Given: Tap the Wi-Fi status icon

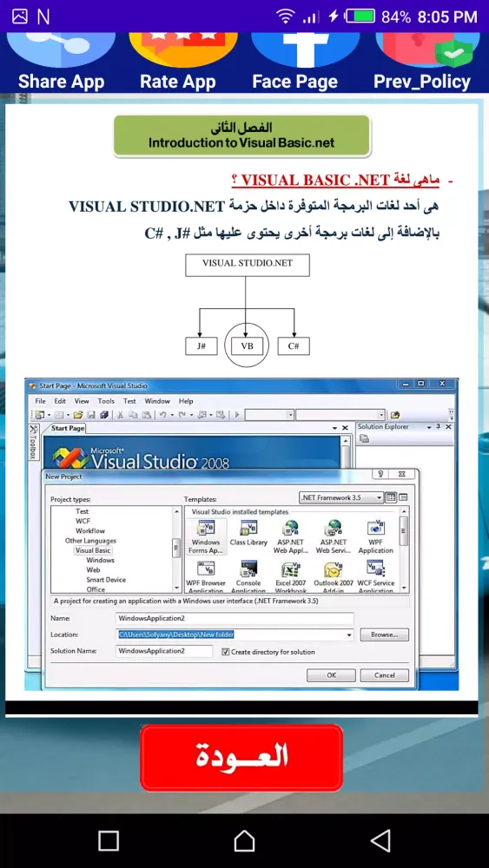Looking at the screenshot, I should pyautogui.click(x=285, y=16).
